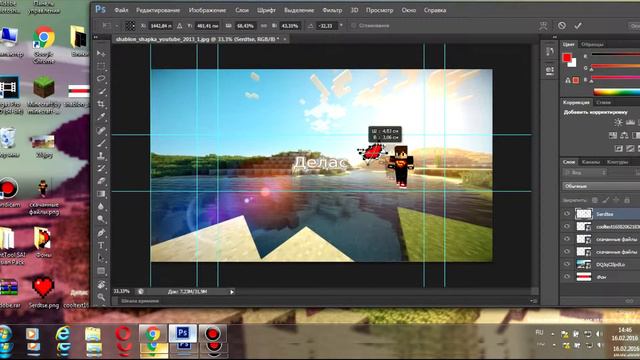Viewport: 640px width, 360px height.
Task: Toggle lock position for layer
Action: 616,200
